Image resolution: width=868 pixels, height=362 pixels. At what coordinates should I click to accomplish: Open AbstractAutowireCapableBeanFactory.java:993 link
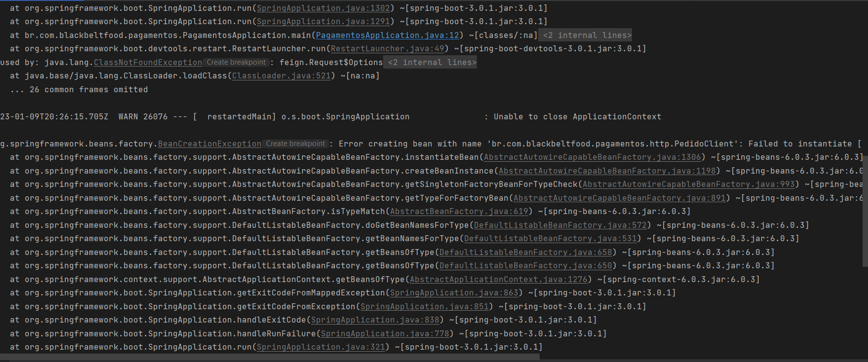point(688,184)
